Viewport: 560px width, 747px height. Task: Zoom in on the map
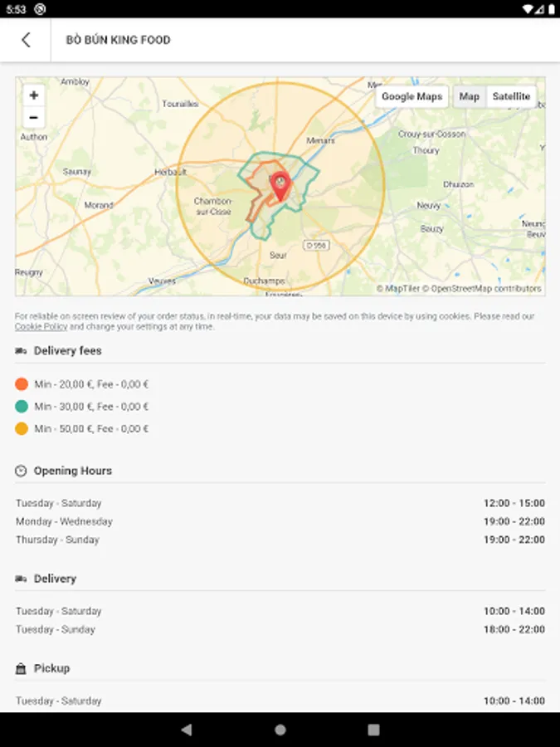click(34, 95)
